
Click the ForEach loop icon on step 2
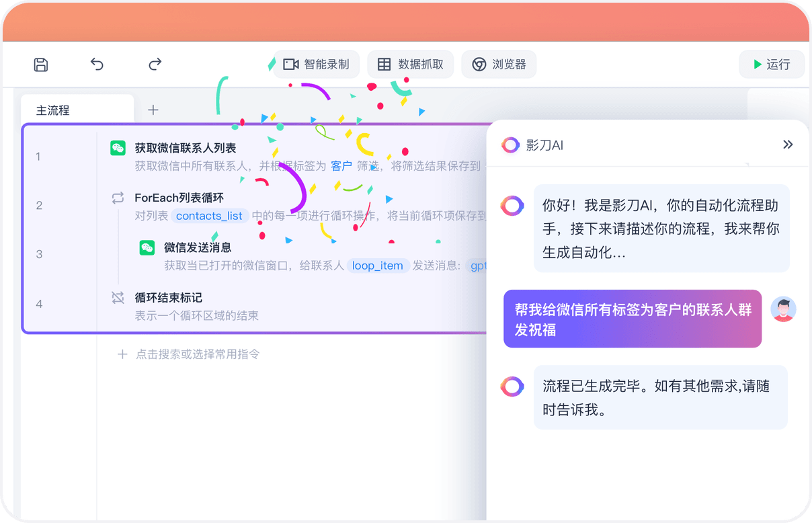tap(118, 198)
